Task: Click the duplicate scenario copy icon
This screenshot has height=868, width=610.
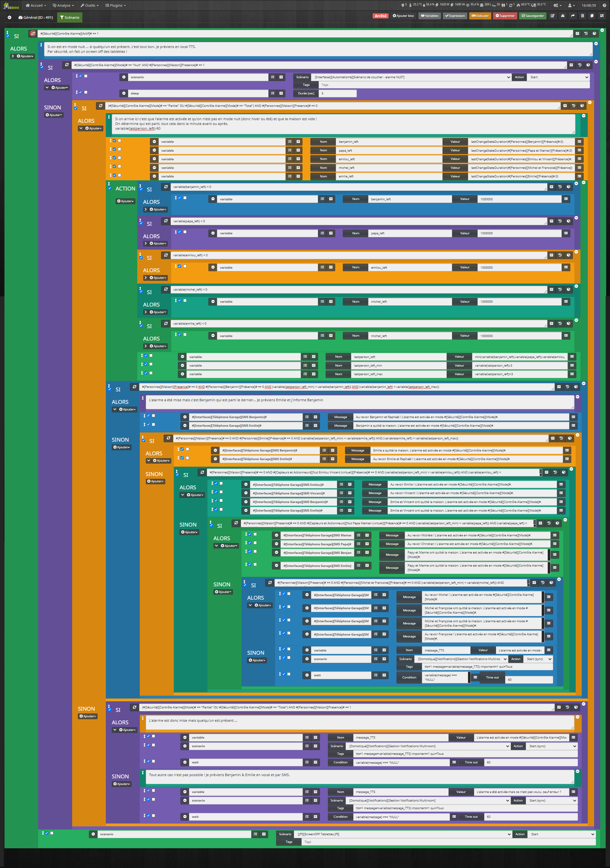Action: (592, 16)
